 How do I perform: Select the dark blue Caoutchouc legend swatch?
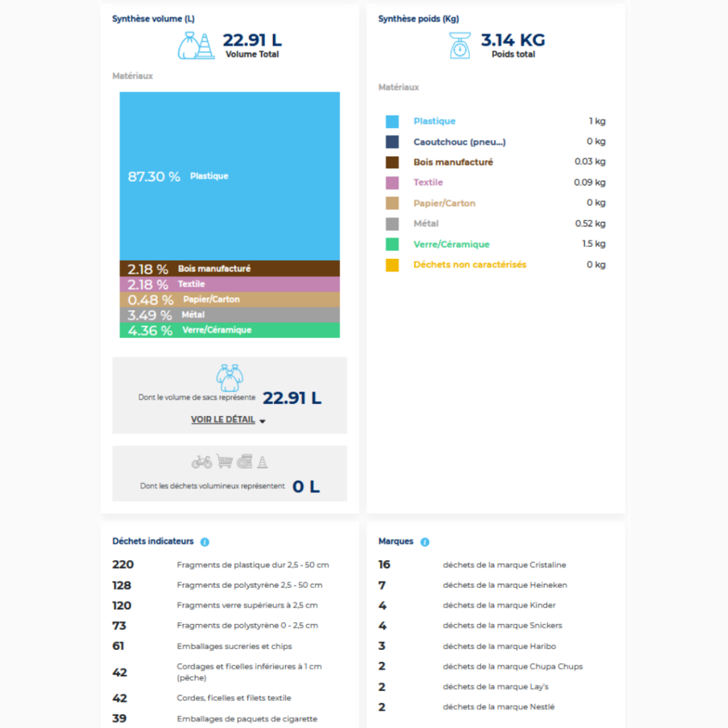[392, 142]
